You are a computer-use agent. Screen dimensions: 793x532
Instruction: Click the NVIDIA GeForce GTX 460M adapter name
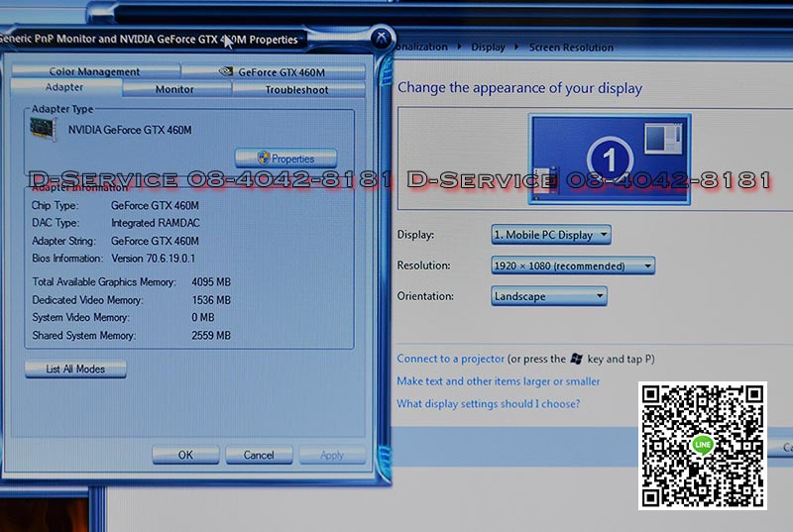[x=130, y=130]
